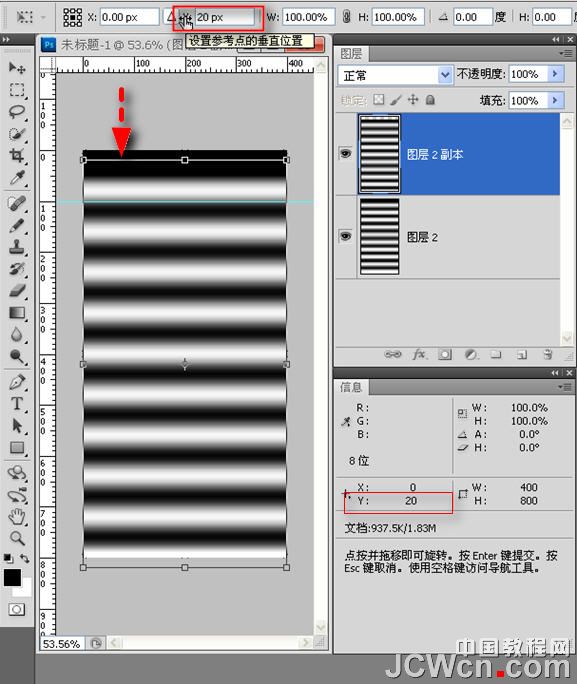Viewport: 577px width, 684px height.
Task: Select the Eraser tool
Action: pyautogui.click(x=17, y=291)
